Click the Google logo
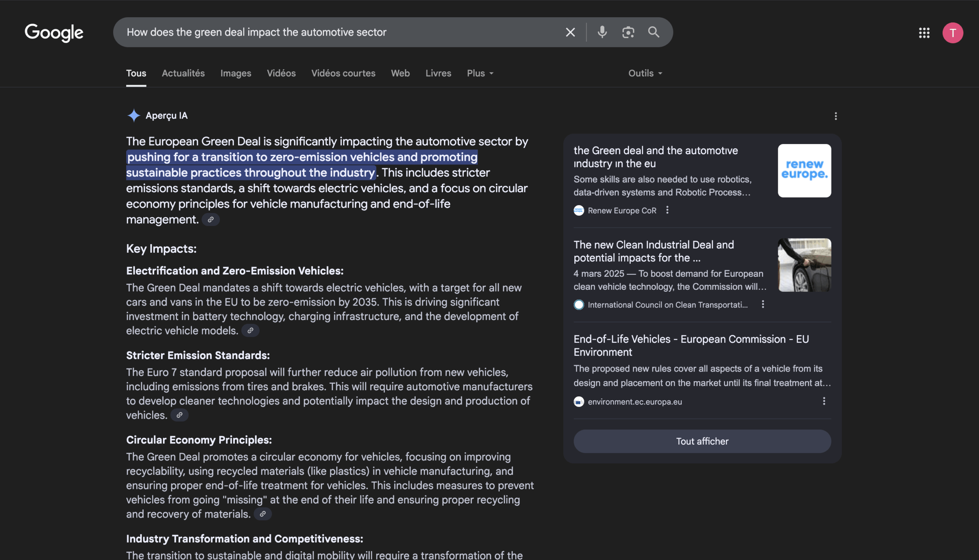The image size is (979, 560). tap(54, 33)
